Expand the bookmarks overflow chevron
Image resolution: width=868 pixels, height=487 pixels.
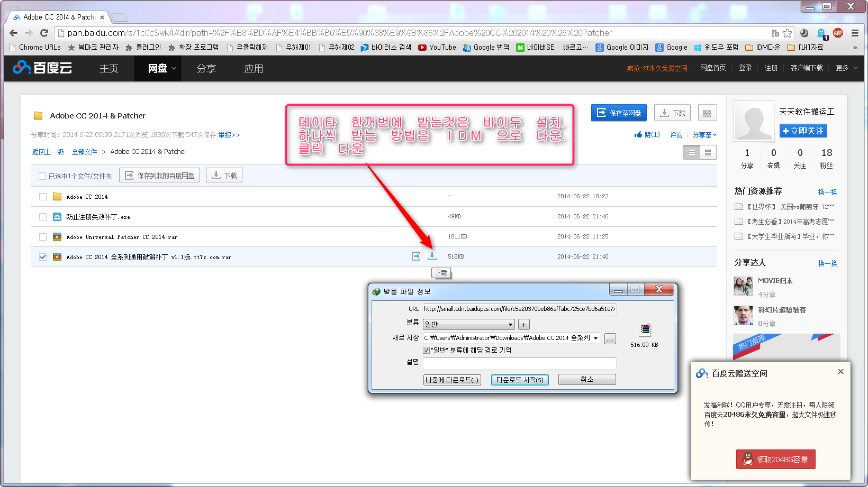click(855, 48)
